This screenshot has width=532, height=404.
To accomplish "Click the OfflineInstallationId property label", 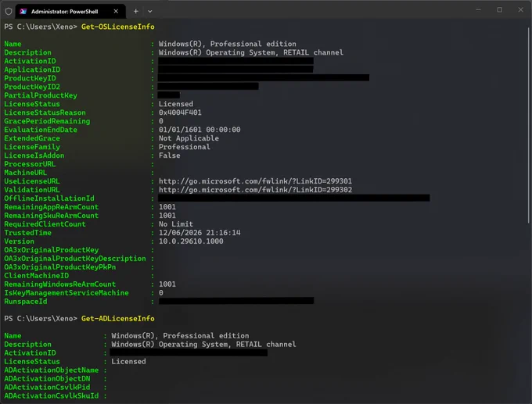I will click(49, 198).
